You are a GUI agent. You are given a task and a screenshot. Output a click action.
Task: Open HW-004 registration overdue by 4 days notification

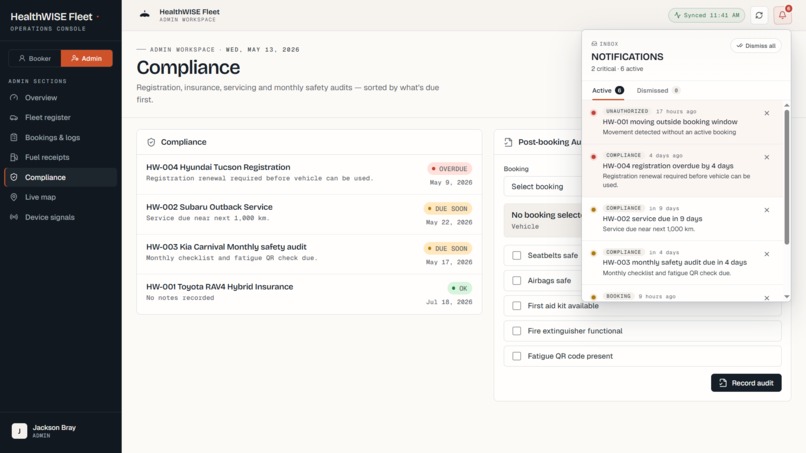click(683, 171)
